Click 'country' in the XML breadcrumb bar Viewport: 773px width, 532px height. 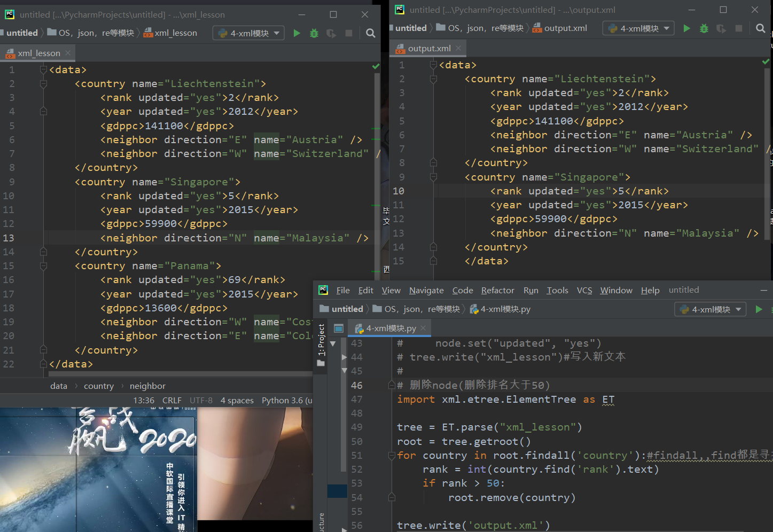99,386
